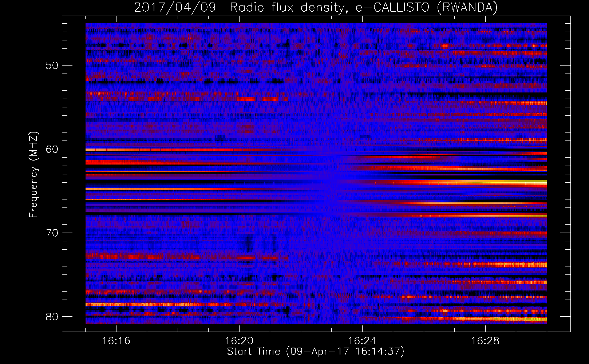Click the 60 frequency tick label
Image resolution: width=589 pixels, height=364 pixels.
pos(52,150)
